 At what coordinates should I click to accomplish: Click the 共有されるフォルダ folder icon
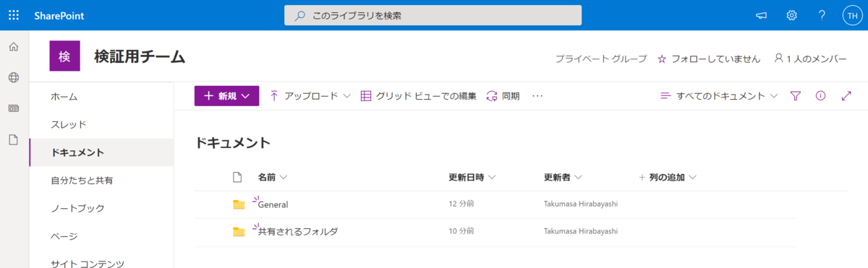[x=239, y=232]
